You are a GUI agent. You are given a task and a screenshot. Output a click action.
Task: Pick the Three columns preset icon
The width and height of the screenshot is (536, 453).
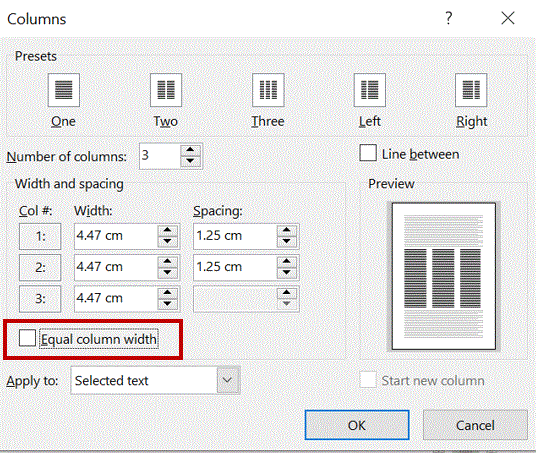click(268, 90)
